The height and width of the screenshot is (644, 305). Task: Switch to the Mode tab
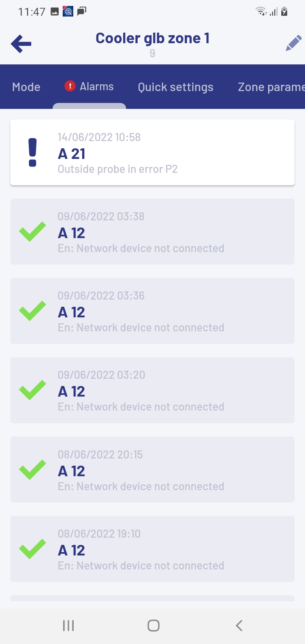click(26, 87)
